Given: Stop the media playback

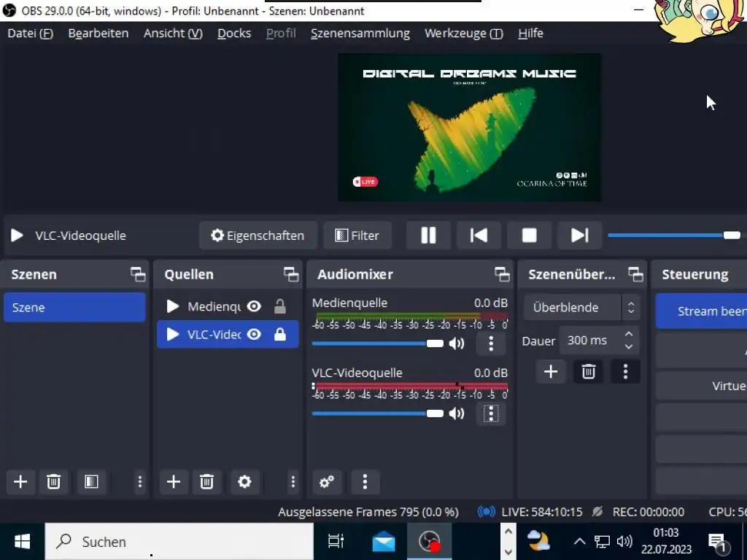Looking at the screenshot, I should pyautogui.click(x=530, y=236).
